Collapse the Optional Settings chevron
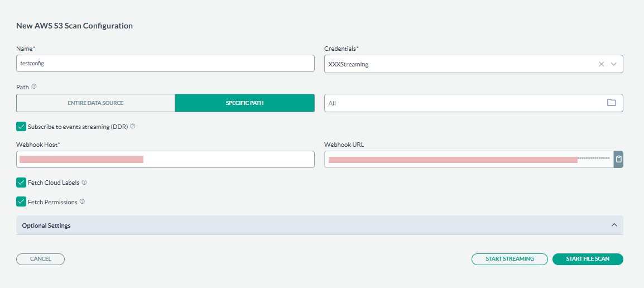644x288 pixels. coord(614,225)
